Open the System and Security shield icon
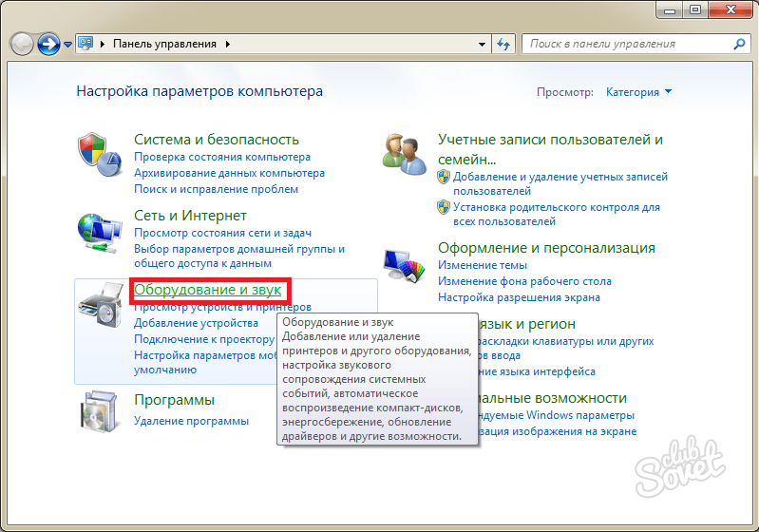Screen dimensions: 759x532 click(99, 155)
